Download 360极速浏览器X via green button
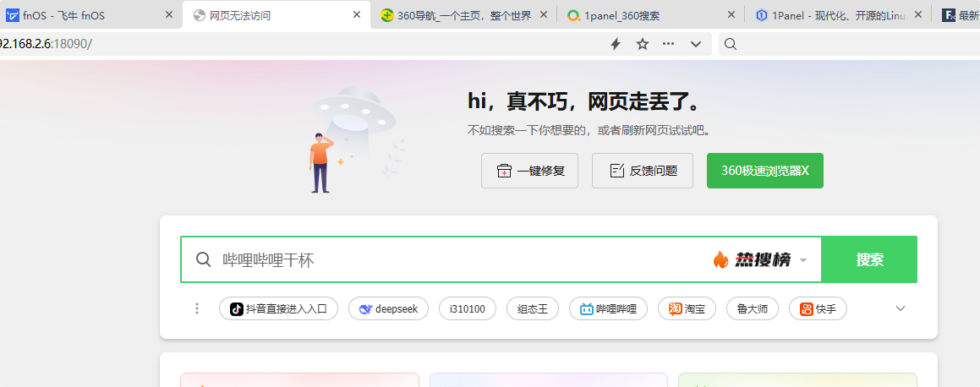 764,171
